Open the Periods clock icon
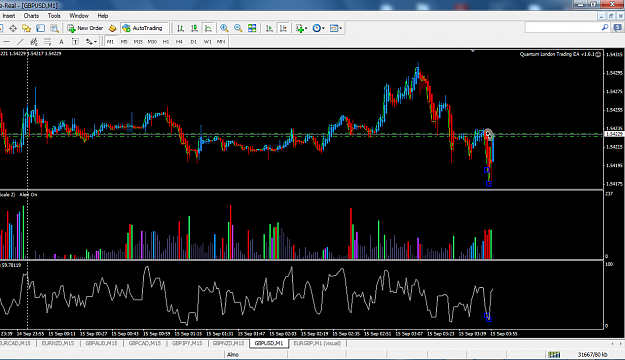 point(316,28)
